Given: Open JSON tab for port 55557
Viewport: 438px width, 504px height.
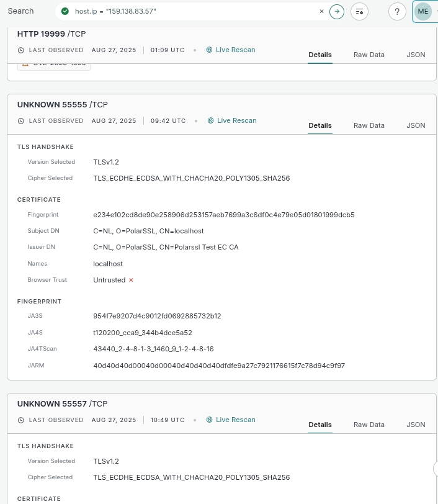Looking at the screenshot, I should click(x=416, y=425).
